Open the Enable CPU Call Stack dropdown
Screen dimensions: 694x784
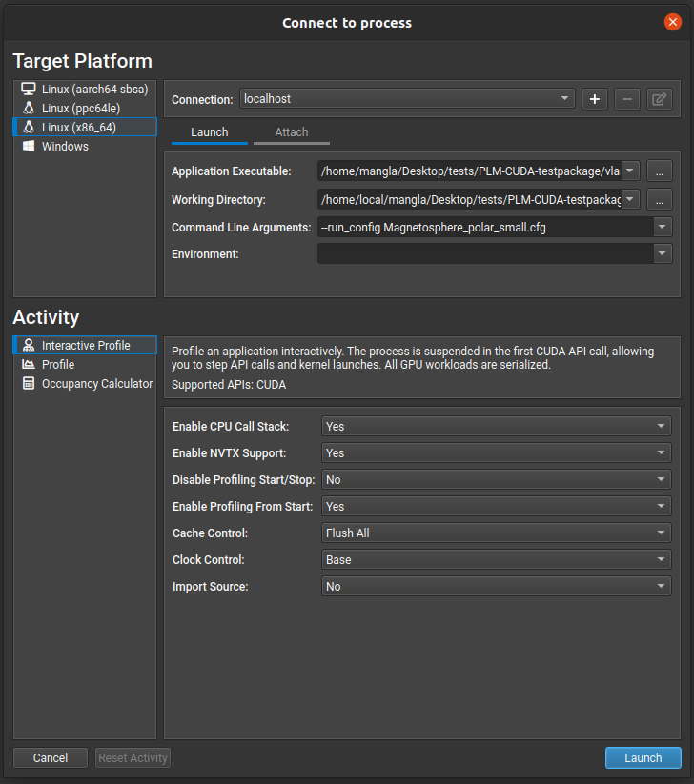click(496, 427)
